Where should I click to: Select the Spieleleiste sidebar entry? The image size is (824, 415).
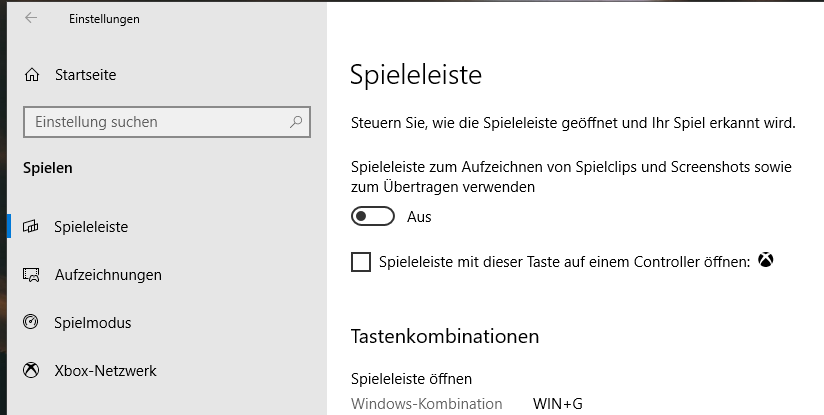91,227
